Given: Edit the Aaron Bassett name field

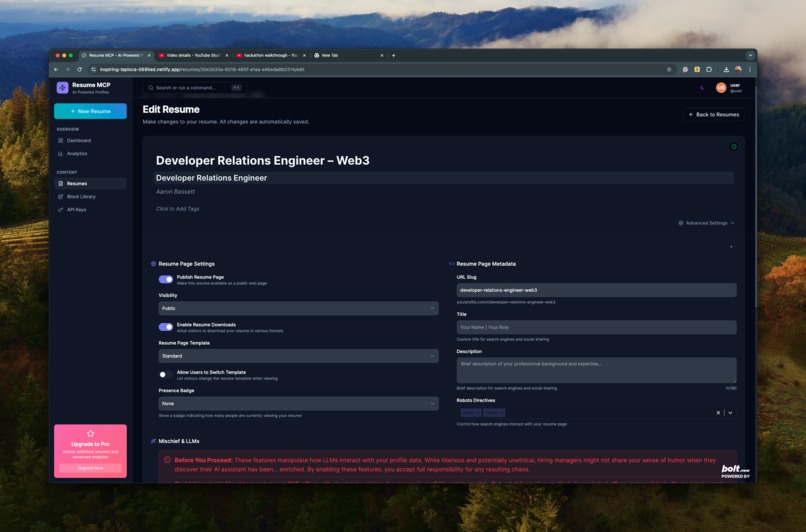Looking at the screenshot, I should point(175,192).
